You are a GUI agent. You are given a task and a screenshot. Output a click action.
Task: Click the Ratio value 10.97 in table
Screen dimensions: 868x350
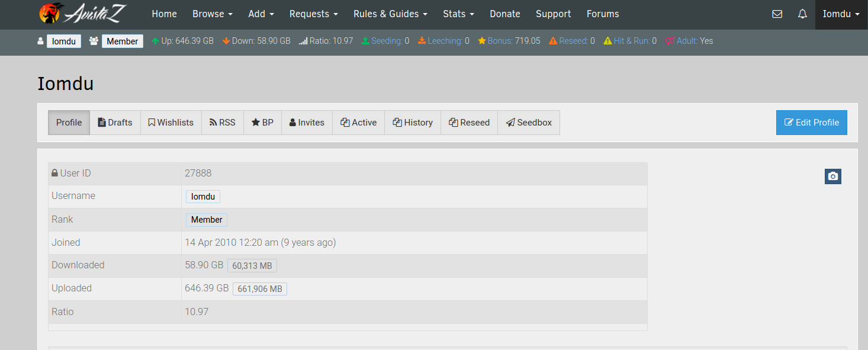(x=197, y=312)
